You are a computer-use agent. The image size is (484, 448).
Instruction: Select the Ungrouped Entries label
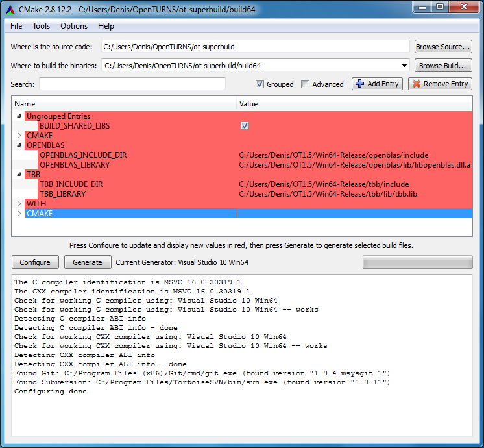tap(58, 116)
